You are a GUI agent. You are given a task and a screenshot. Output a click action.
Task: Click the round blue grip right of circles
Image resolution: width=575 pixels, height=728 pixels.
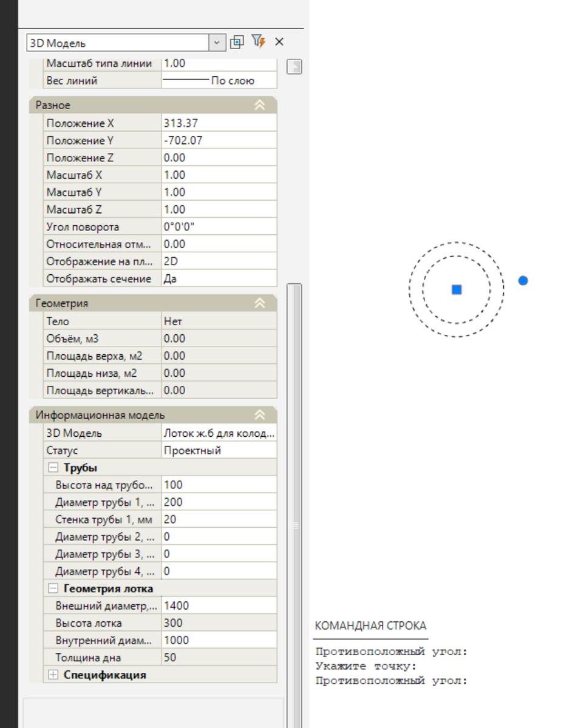[523, 280]
